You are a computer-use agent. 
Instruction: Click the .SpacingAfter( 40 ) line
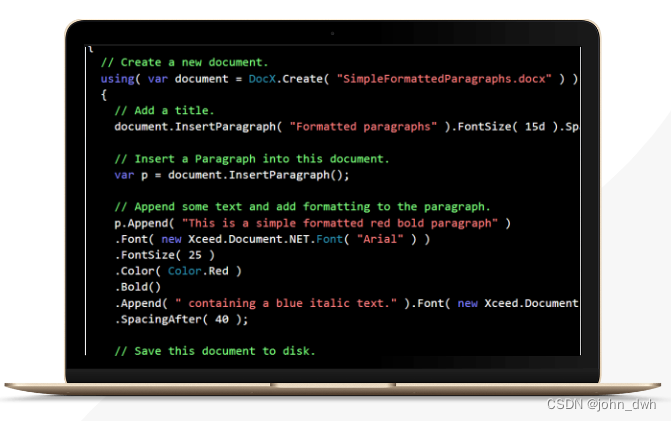[181, 320]
